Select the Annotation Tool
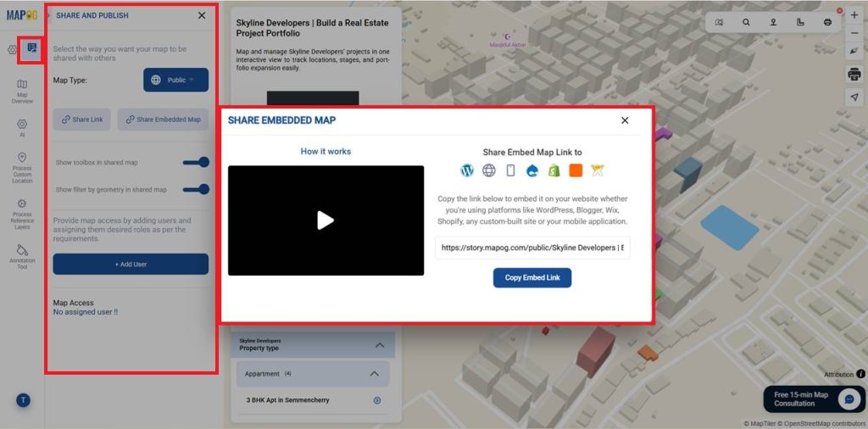Screen dimensions: 868x429 [x=22, y=257]
